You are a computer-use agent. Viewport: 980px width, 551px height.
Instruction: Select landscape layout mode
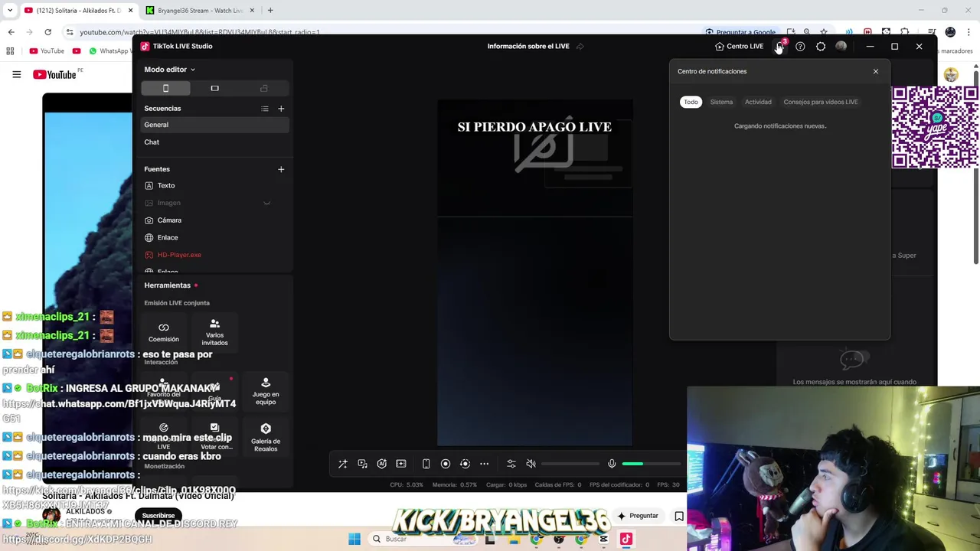coord(214,88)
